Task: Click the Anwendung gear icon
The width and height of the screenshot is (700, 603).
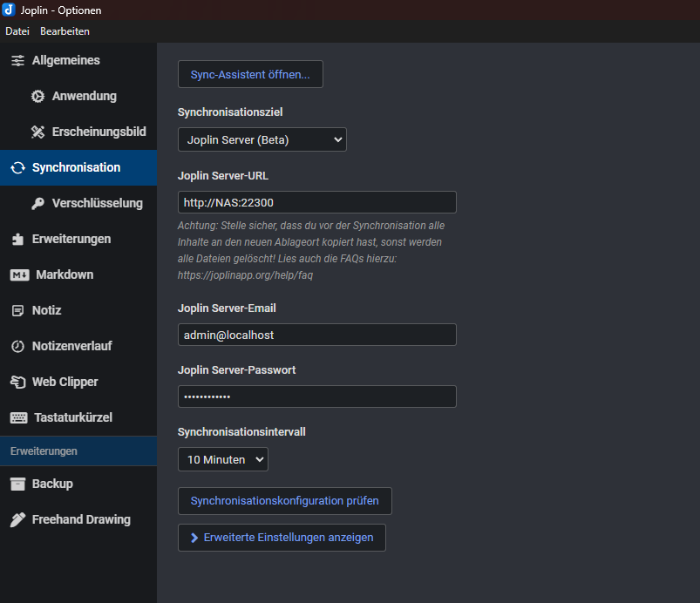Action: [37, 96]
